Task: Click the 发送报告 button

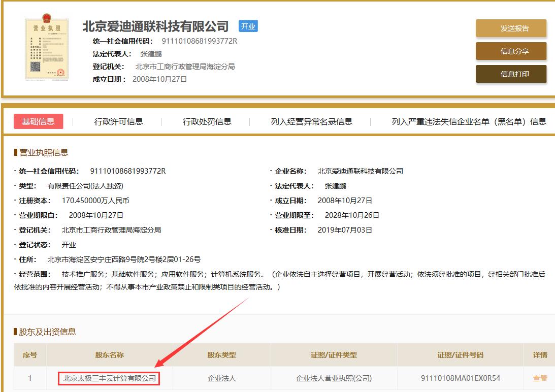Action: pos(511,28)
